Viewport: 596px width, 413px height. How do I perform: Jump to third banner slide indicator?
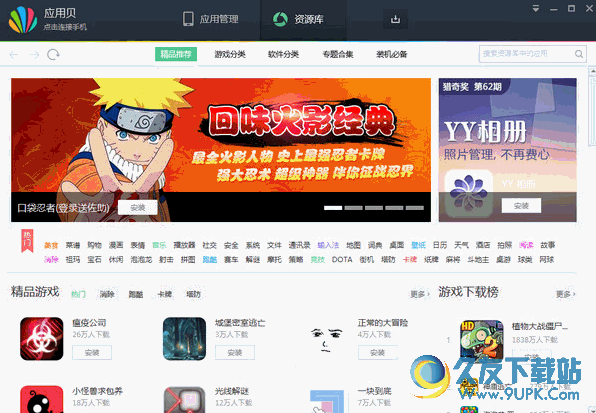coord(374,208)
